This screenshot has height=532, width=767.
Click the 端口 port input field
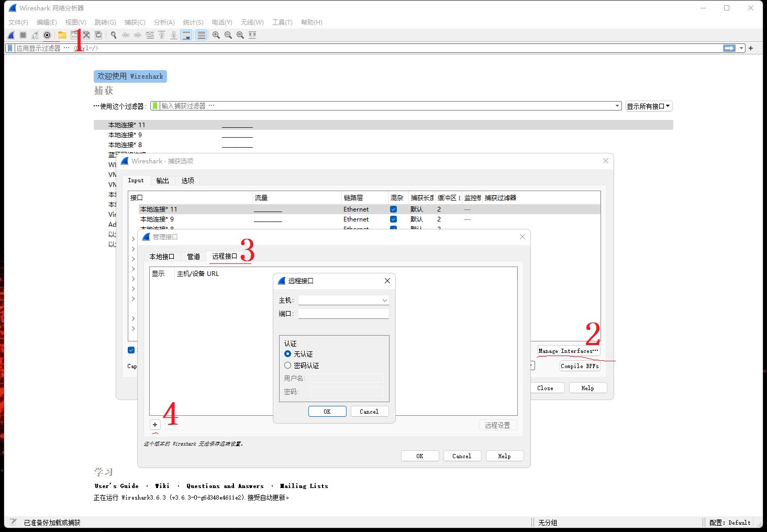(343, 314)
